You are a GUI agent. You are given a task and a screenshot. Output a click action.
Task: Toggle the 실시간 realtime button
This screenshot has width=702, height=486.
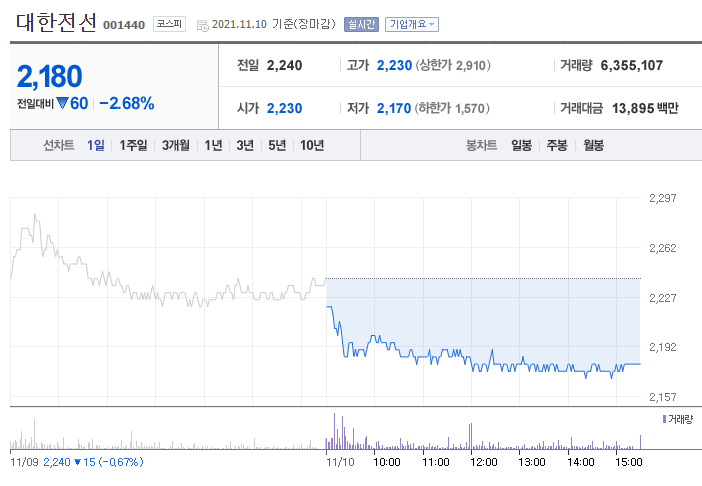(361, 24)
